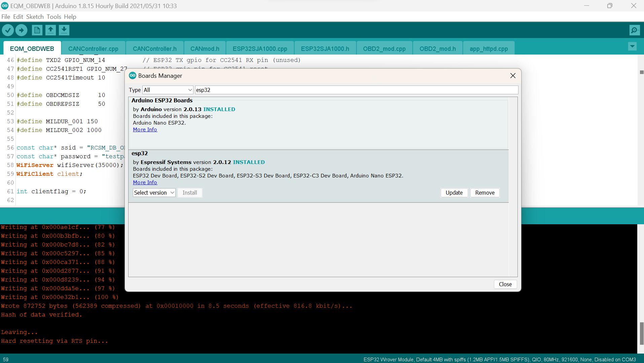Click code line 61 int clientflag

[x=51, y=191]
